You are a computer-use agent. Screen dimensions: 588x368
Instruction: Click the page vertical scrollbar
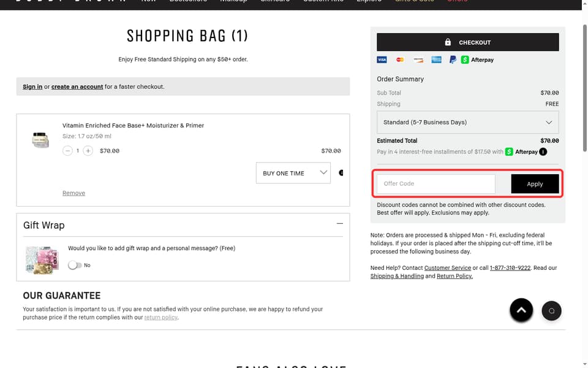584,88
